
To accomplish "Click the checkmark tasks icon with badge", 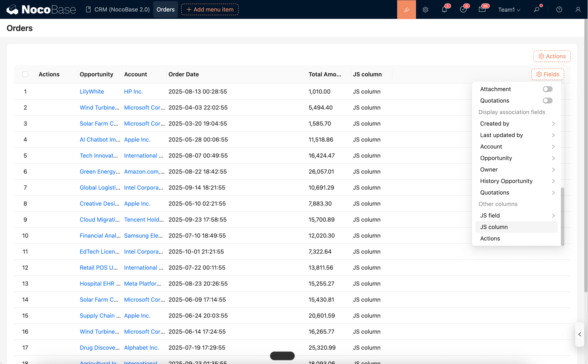I will pyautogui.click(x=463, y=10).
